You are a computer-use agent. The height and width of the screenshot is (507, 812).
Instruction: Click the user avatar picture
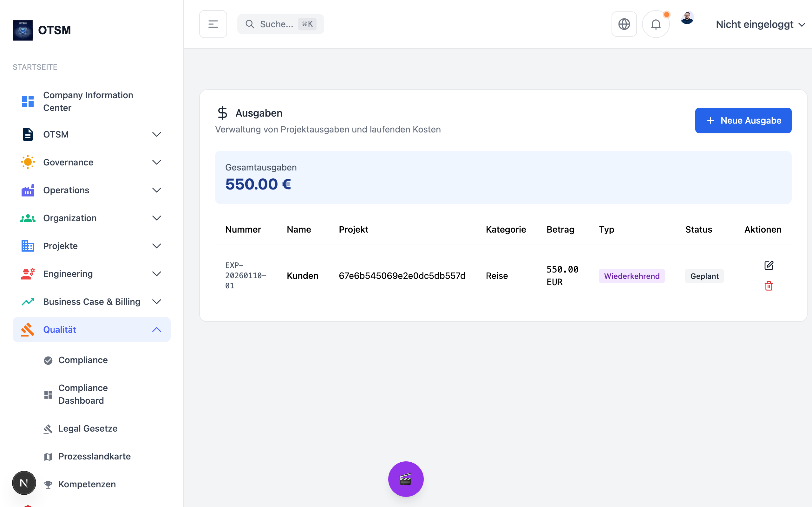pos(687,18)
